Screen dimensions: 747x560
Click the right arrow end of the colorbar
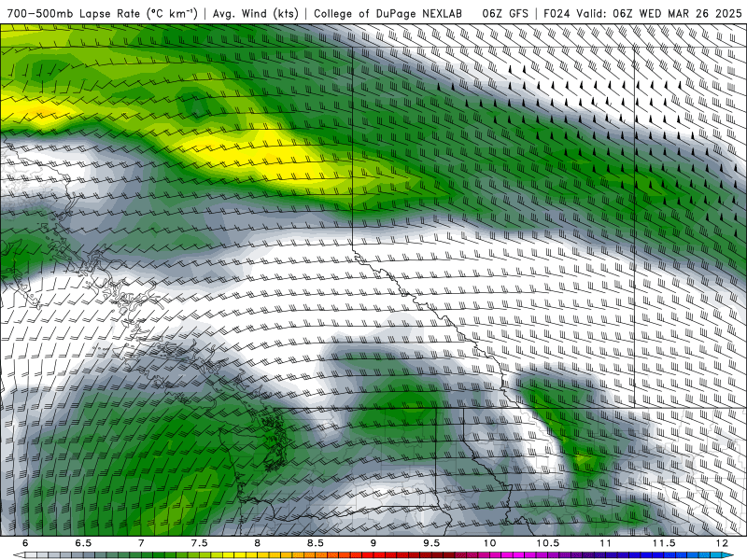point(728,555)
